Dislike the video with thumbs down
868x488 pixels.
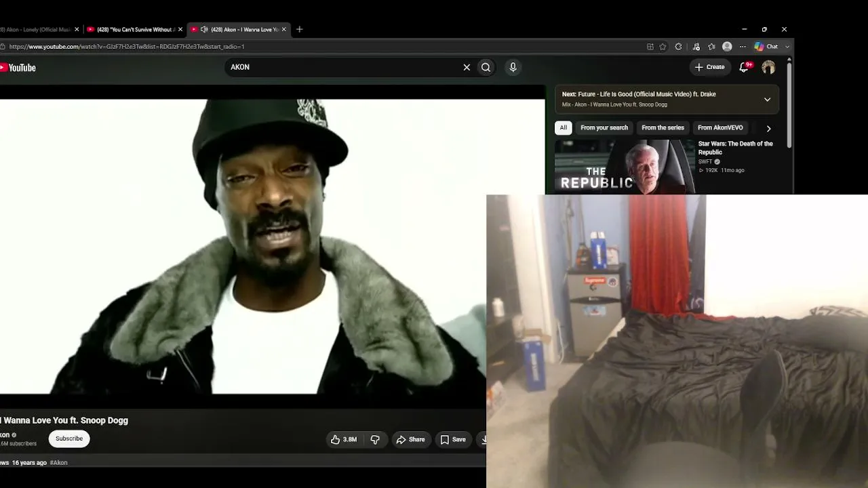[375, 439]
